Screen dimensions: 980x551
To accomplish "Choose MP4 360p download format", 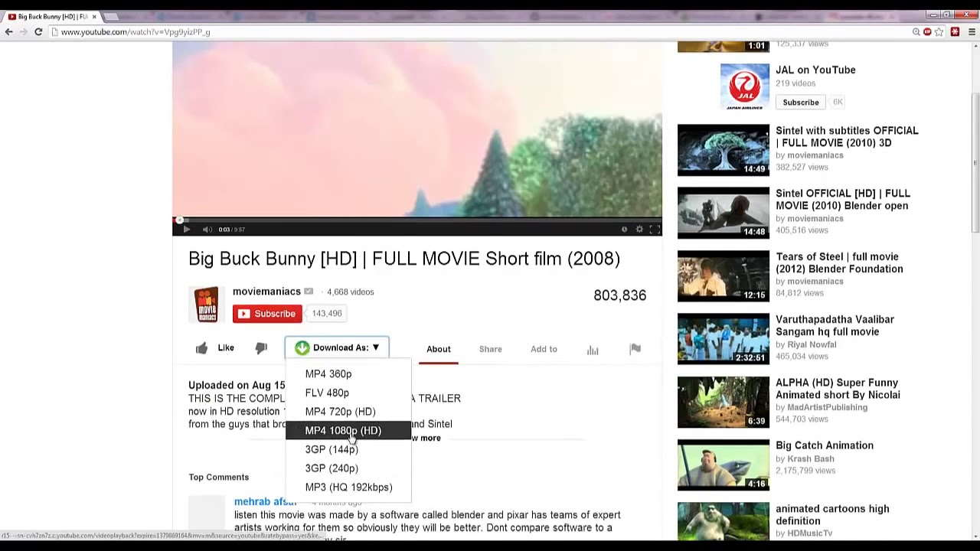I will tap(348, 373).
